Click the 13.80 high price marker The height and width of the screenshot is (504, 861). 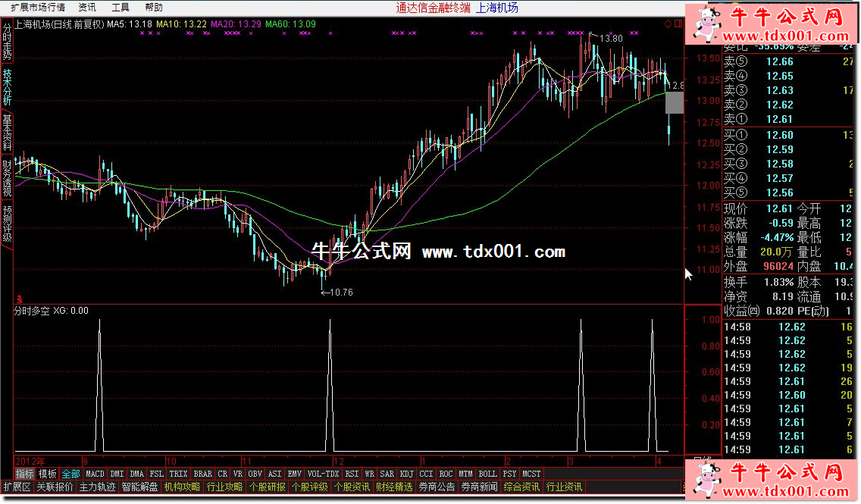(609, 38)
